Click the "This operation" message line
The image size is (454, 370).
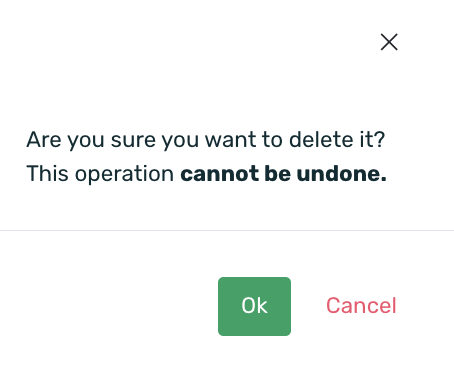[x=206, y=174]
